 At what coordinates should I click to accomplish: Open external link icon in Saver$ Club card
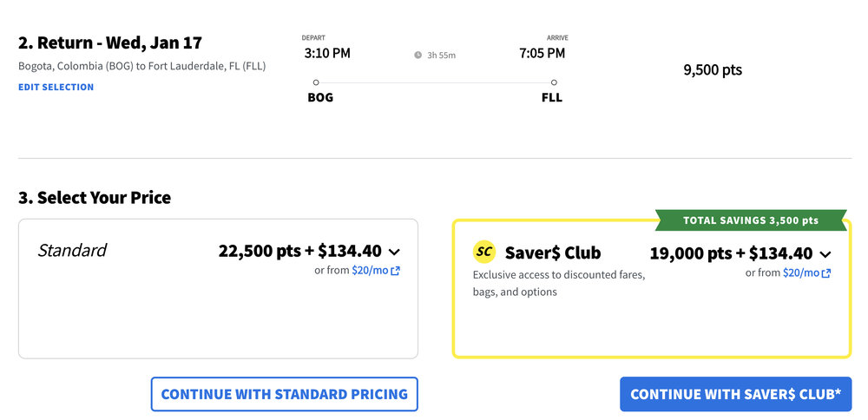pyautogui.click(x=826, y=273)
